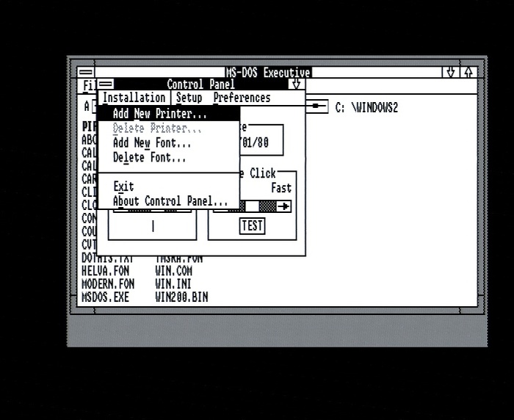This screenshot has height=420, width=514.
Task: Select Delete Font from Installation menu
Action: coord(149,157)
